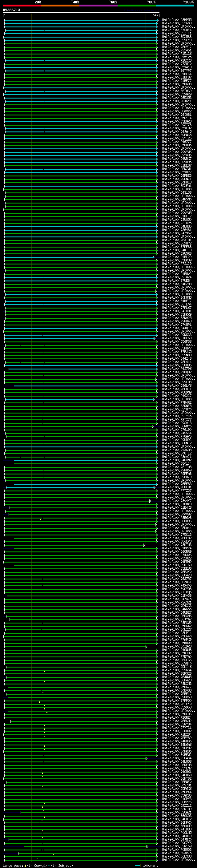Select the cyan alignment bar for UniRef100_Q6EE83
Screen dimensions: 197x868
point(84,484)
